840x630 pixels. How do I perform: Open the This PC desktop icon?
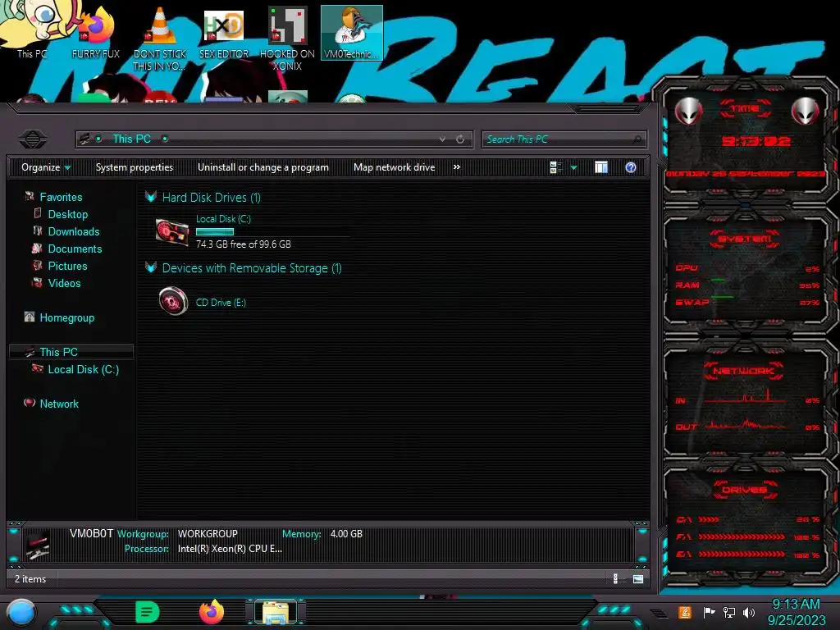(32, 31)
